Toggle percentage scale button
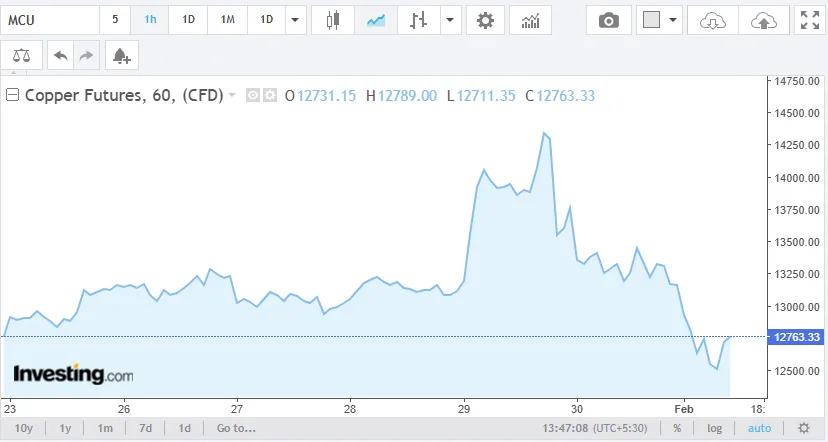The width and height of the screenshot is (828, 442). 677,428
